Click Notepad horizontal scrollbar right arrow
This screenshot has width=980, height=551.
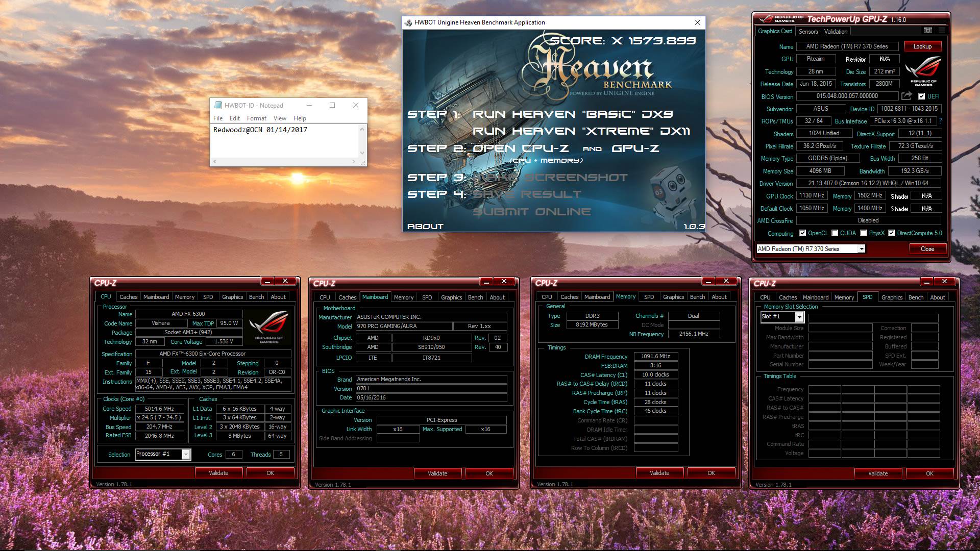[353, 162]
